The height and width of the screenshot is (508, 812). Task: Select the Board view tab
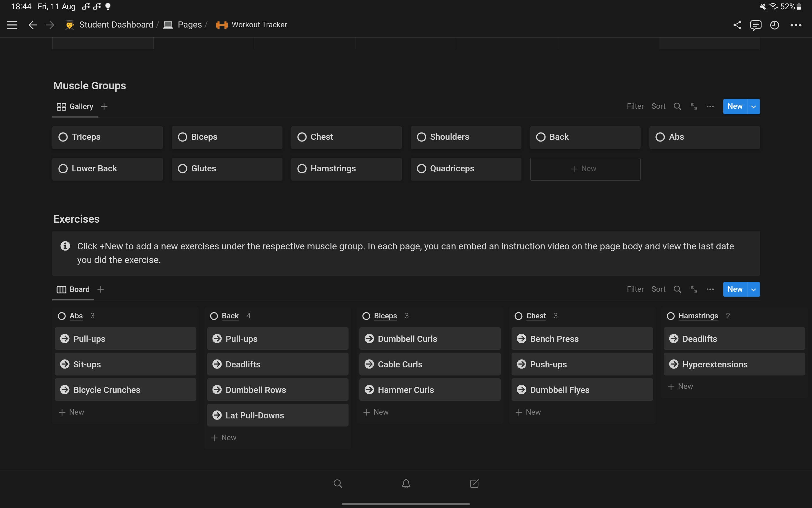73,289
